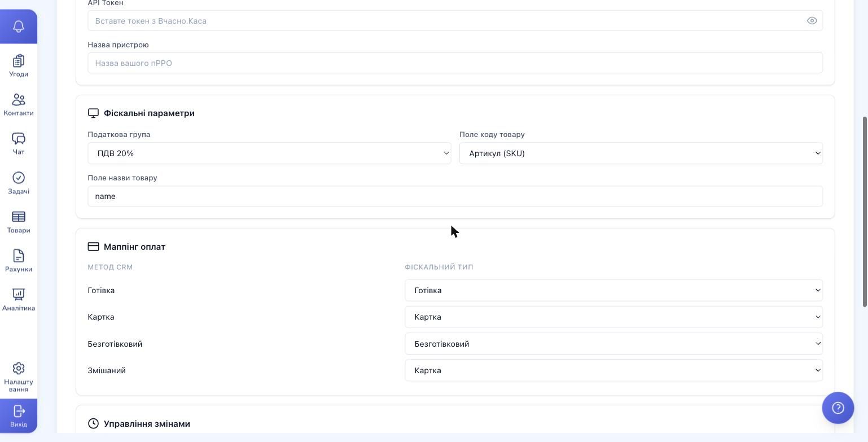Open the Угоди section
Image resolution: width=868 pixels, height=442 pixels.
tap(19, 66)
